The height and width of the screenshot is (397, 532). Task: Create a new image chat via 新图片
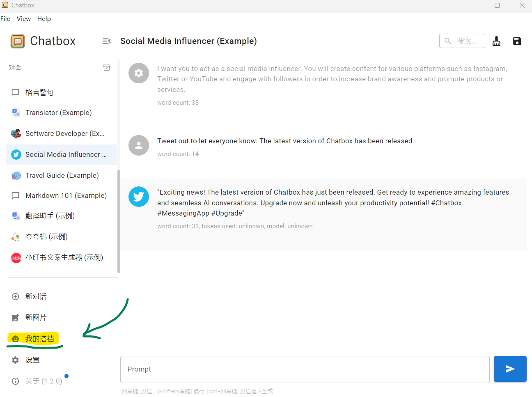[36, 317]
